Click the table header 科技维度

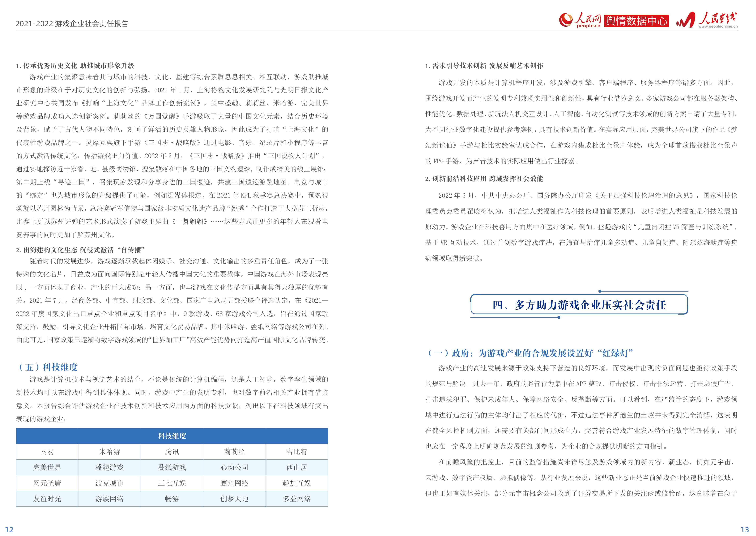(172, 436)
